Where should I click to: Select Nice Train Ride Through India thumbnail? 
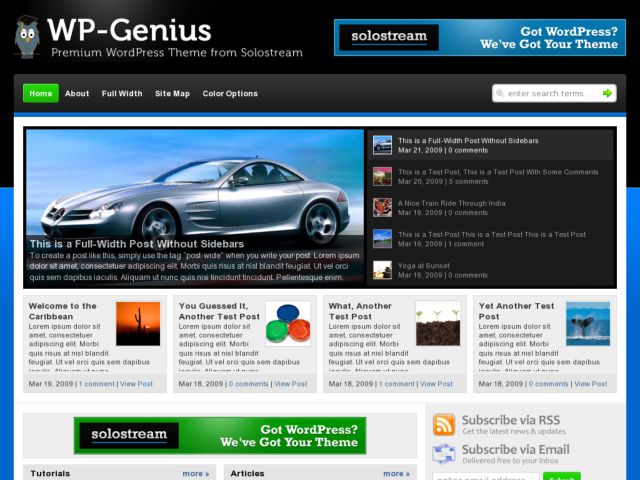point(382,208)
